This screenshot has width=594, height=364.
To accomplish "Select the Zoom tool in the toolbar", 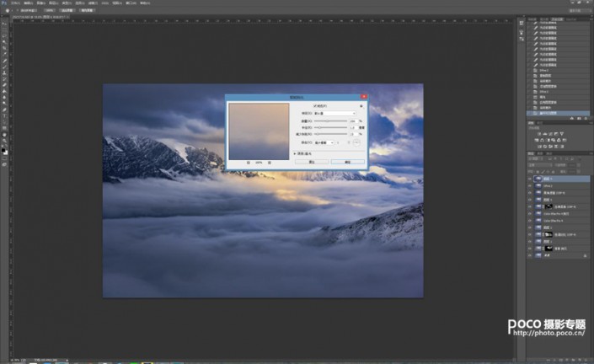I will (x=4, y=142).
